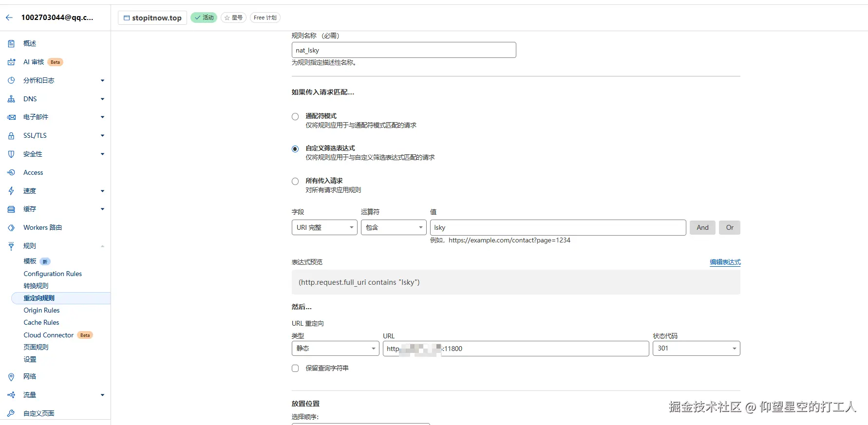Open Configuration Rules submenu item
This screenshot has height=425, width=868.
[x=53, y=274]
